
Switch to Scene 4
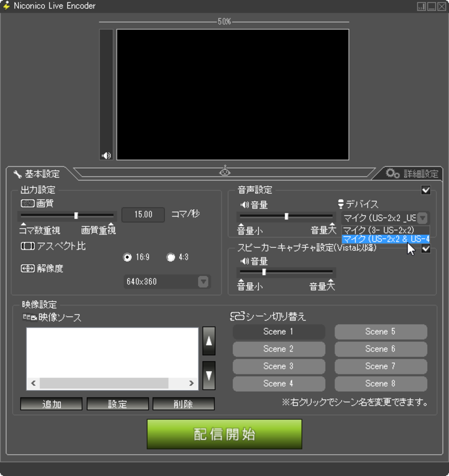(279, 383)
